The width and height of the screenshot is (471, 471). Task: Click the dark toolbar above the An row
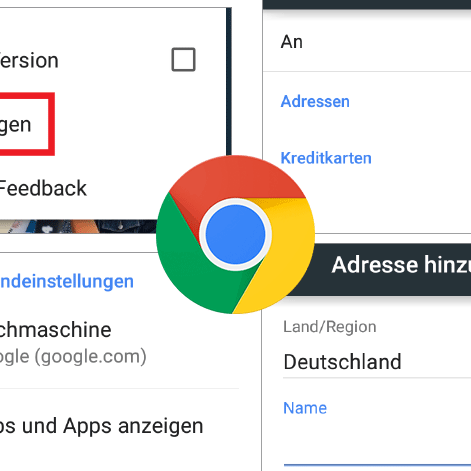click(367, 4)
